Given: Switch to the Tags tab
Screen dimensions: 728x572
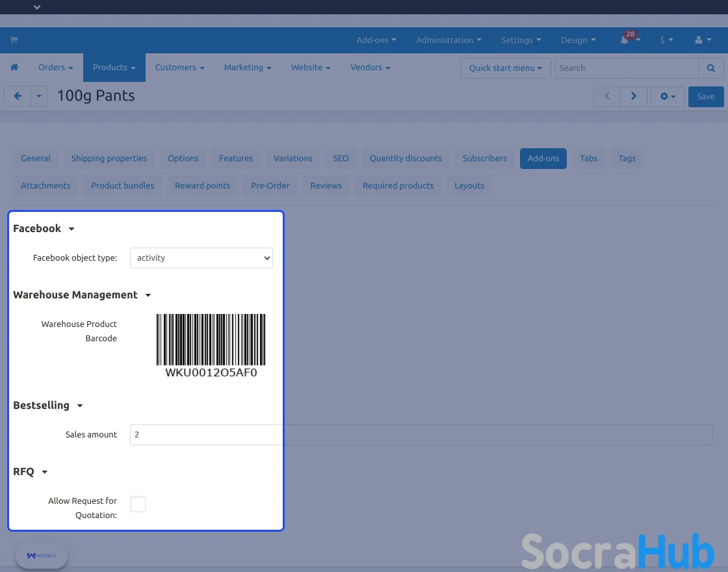Looking at the screenshot, I should click(x=627, y=159).
